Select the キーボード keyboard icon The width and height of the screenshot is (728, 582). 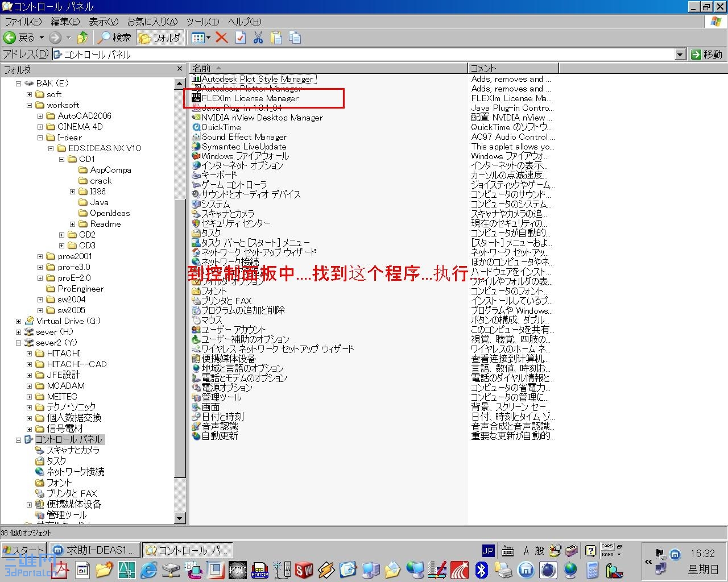click(196, 175)
